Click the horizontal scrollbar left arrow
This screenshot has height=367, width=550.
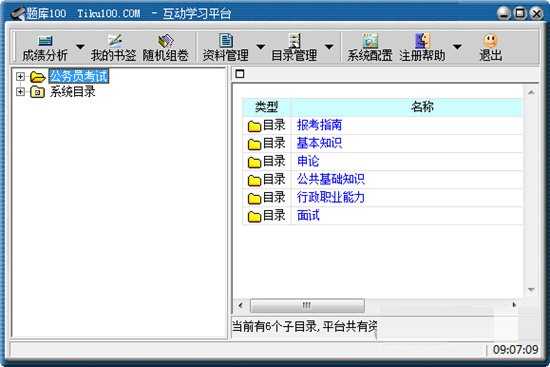240,305
